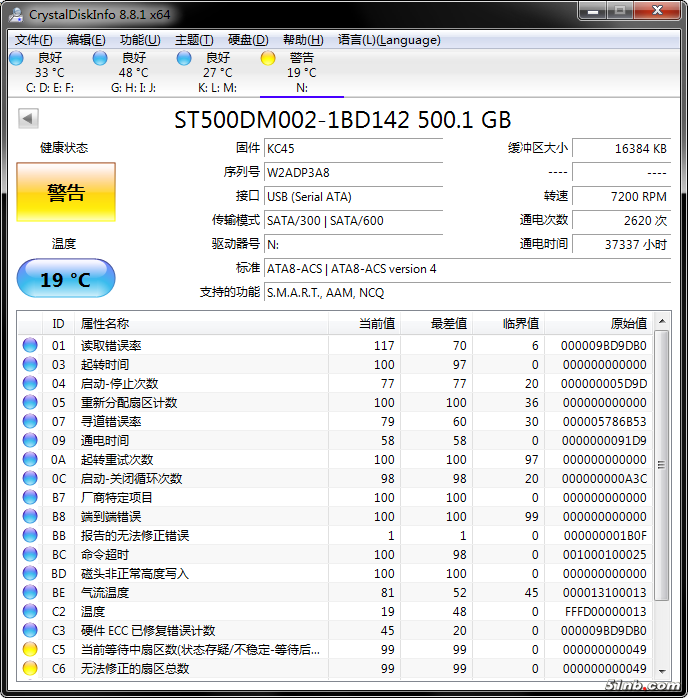Click the blue status dot for attribute 0C
The image size is (688, 698).
click(30, 478)
